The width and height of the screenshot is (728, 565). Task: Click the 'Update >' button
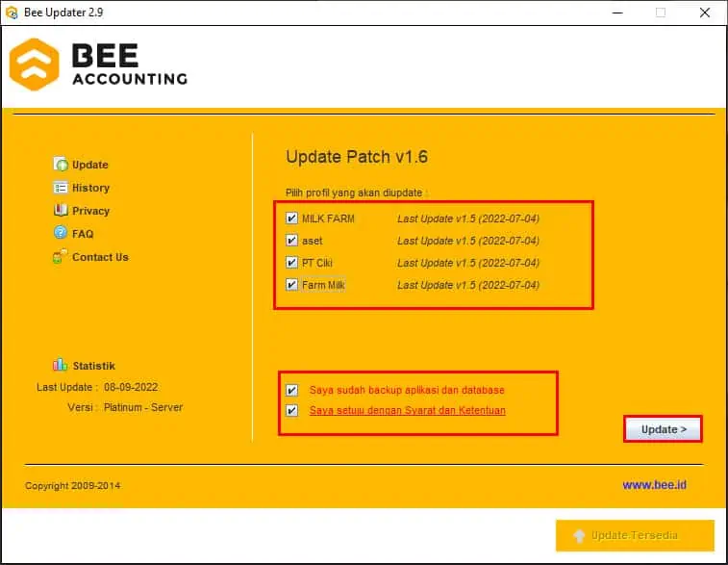click(663, 429)
